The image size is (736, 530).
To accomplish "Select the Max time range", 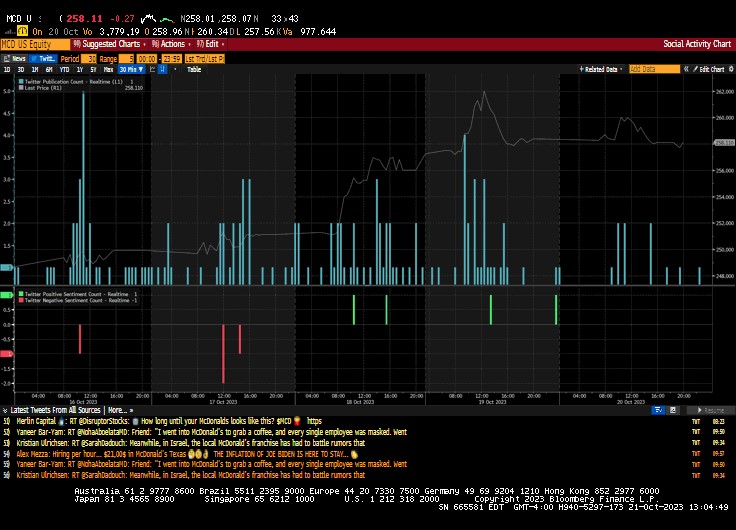I will (x=108, y=69).
